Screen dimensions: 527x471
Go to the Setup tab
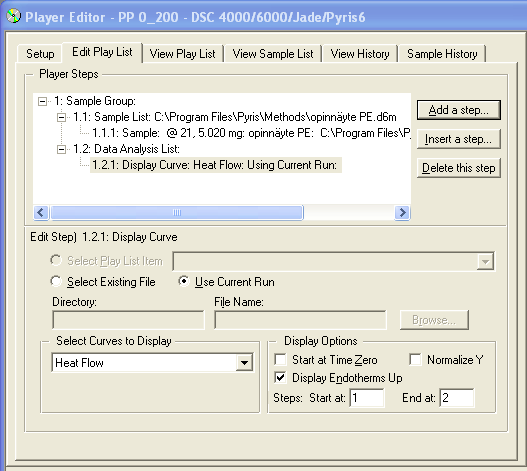[x=40, y=54]
